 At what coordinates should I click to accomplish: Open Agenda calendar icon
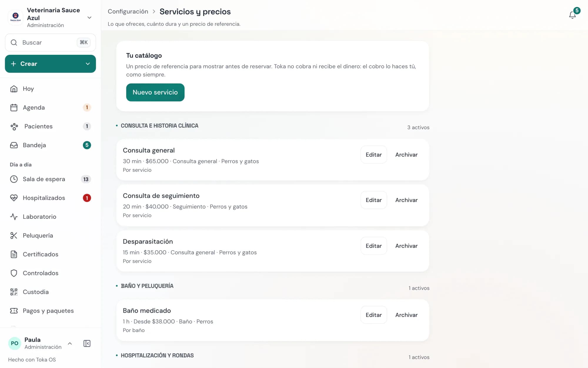[14, 107]
